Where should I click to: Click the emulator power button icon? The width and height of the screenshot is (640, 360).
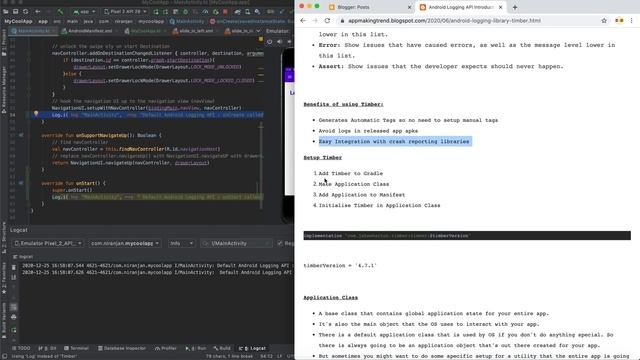(269, 42)
